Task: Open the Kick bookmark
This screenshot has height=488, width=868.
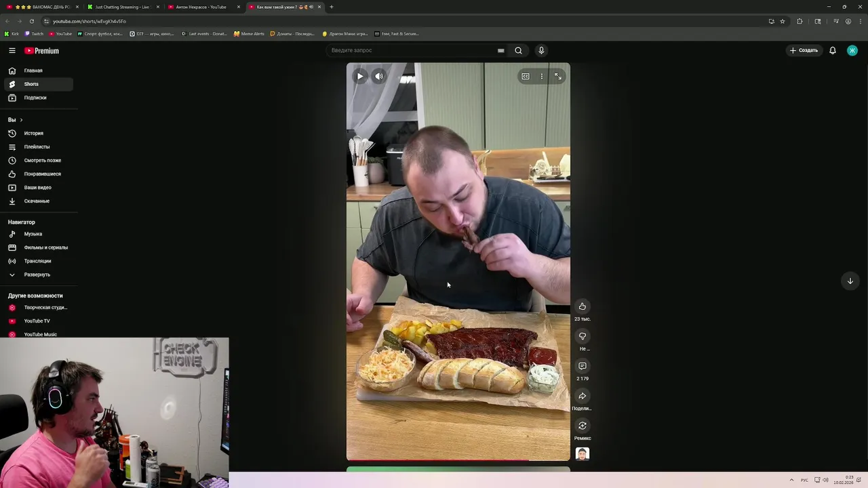Action: click(12, 33)
